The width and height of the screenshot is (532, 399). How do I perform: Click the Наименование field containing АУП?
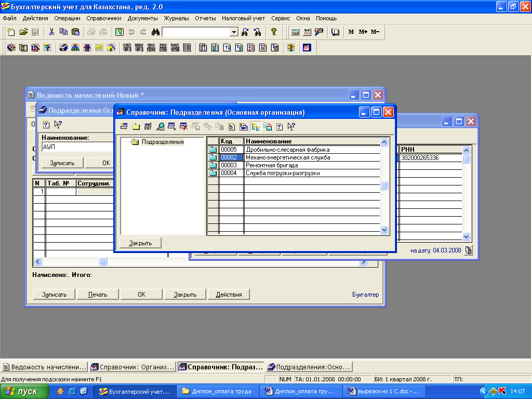click(78, 147)
